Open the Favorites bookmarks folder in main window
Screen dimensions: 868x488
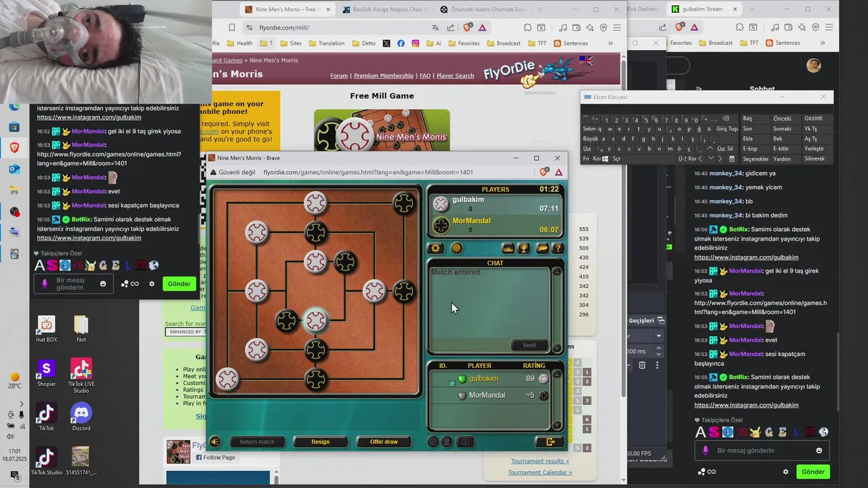click(x=463, y=43)
